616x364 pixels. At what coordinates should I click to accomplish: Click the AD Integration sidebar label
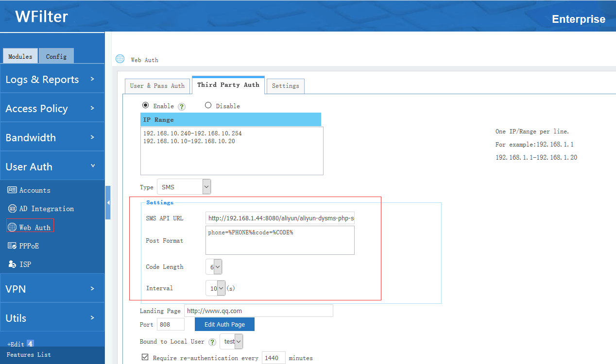(x=47, y=209)
